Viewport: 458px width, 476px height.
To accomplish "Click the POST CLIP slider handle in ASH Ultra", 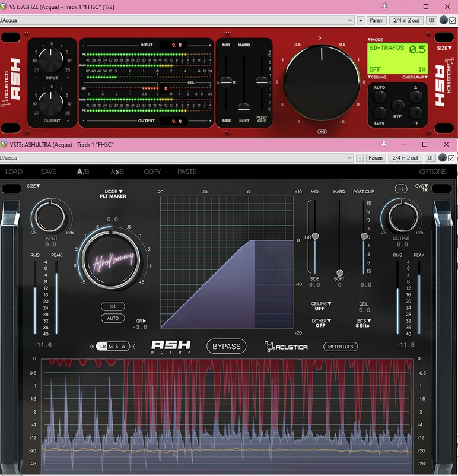I will tap(364, 236).
